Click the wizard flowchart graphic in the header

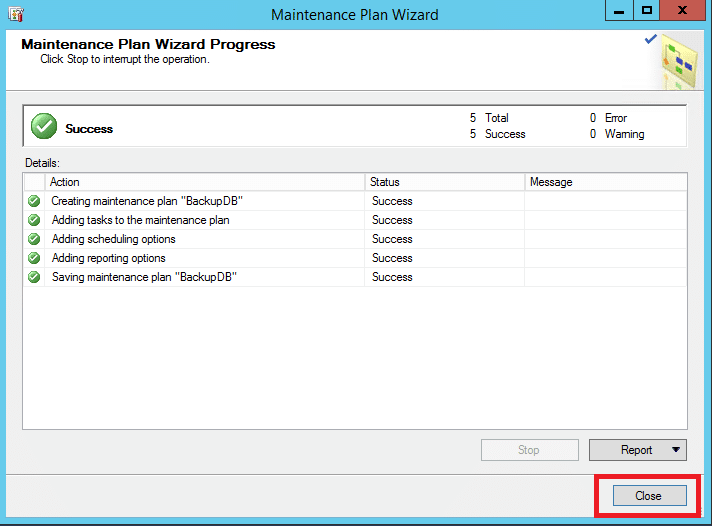click(678, 61)
